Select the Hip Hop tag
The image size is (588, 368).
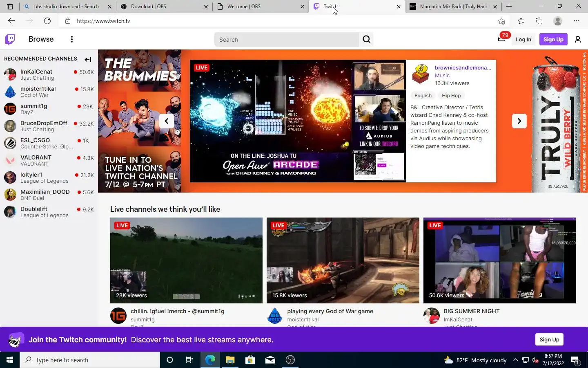451,96
